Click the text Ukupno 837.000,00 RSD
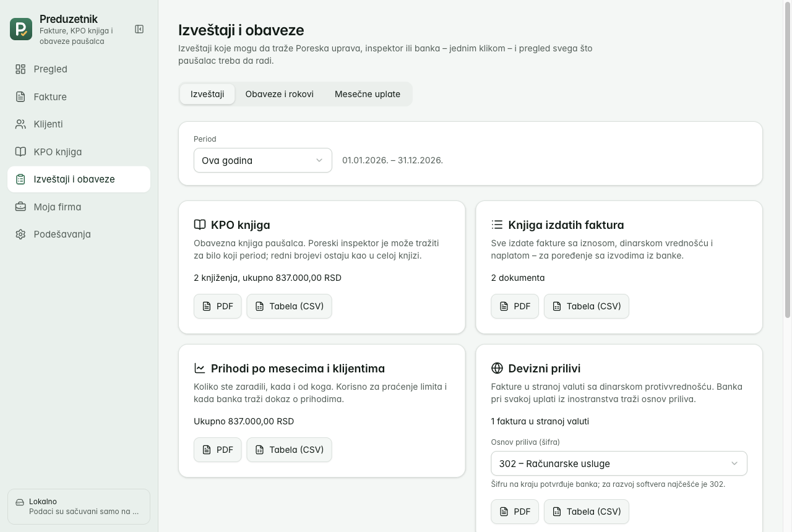This screenshot has width=792, height=532. [x=244, y=421]
